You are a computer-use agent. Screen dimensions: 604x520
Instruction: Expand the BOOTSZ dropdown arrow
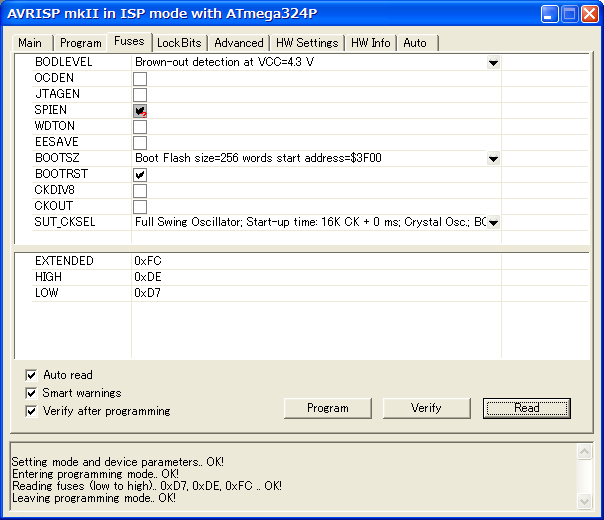pyautogui.click(x=493, y=158)
